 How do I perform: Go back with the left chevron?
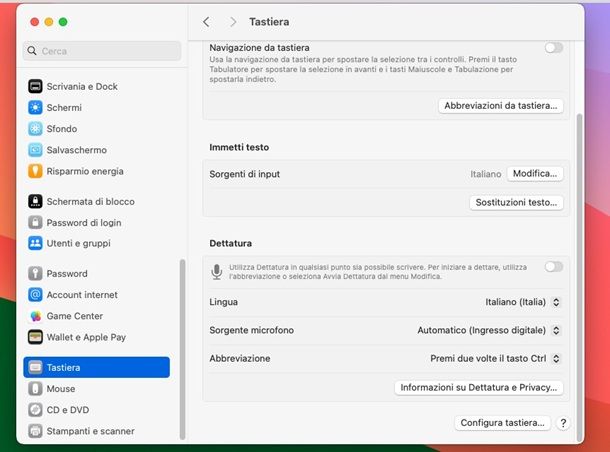(206, 22)
